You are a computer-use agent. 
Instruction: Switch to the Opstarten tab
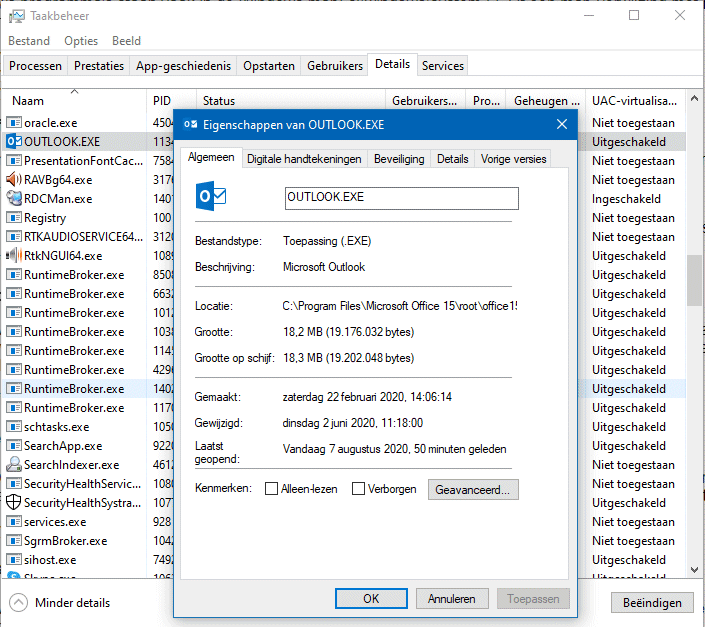tap(269, 66)
